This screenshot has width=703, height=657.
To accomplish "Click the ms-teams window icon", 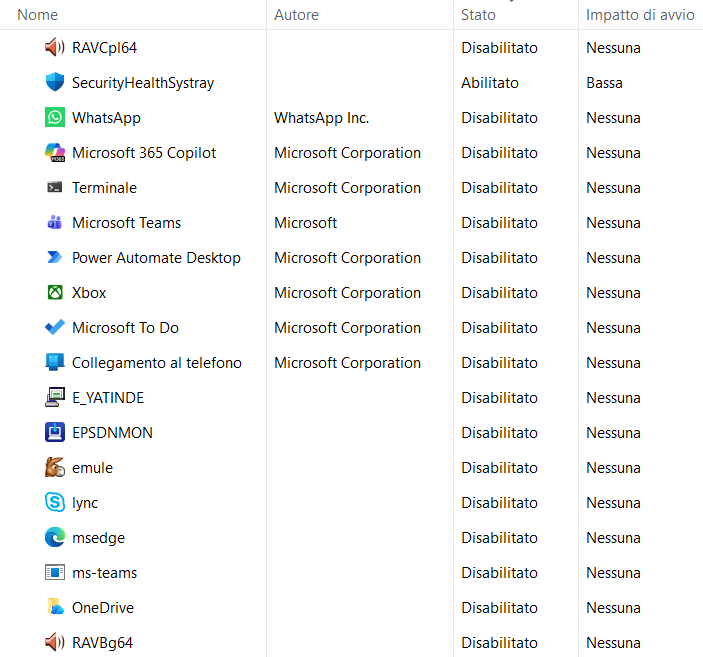I will [x=55, y=572].
